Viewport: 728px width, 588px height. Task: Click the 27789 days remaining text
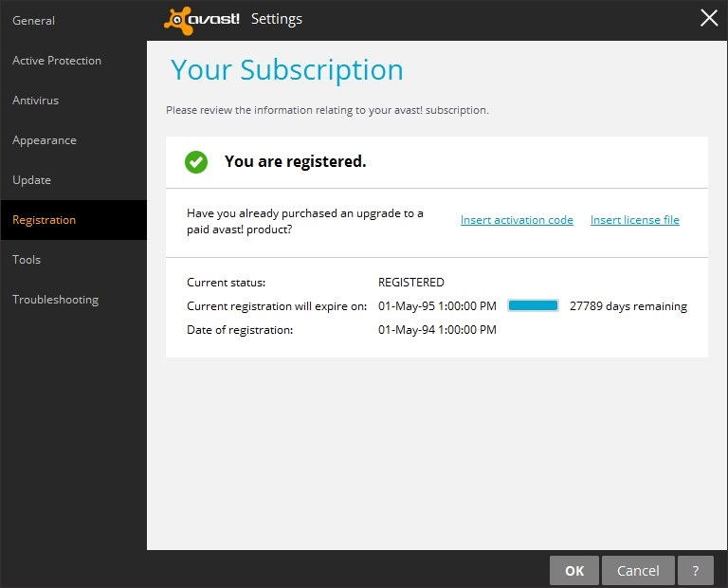click(x=628, y=306)
